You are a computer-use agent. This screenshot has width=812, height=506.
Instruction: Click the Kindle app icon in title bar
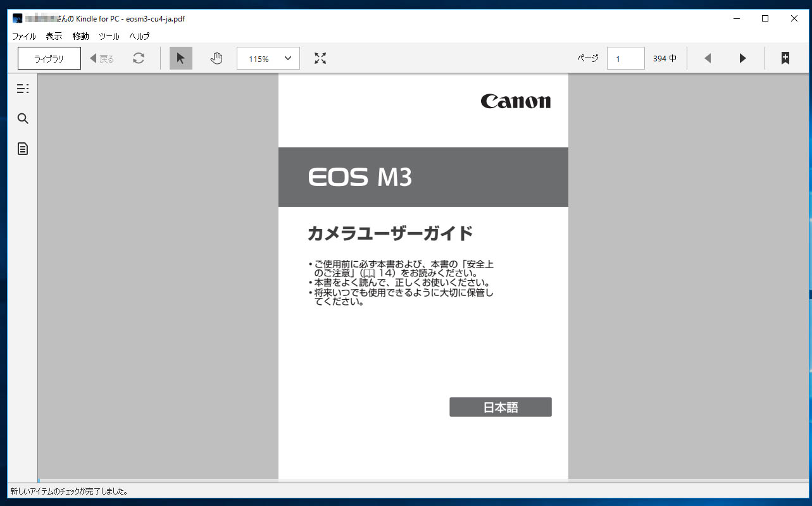[18, 18]
